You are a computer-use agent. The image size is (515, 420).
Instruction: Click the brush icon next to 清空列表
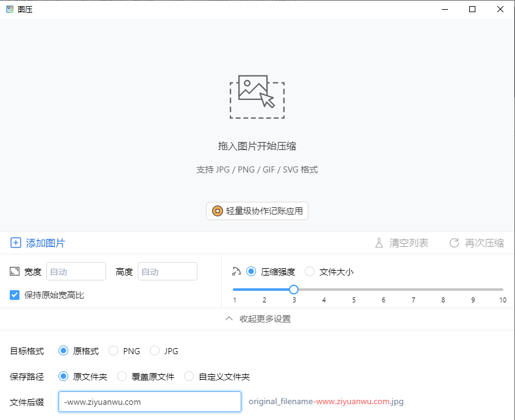point(378,243)
